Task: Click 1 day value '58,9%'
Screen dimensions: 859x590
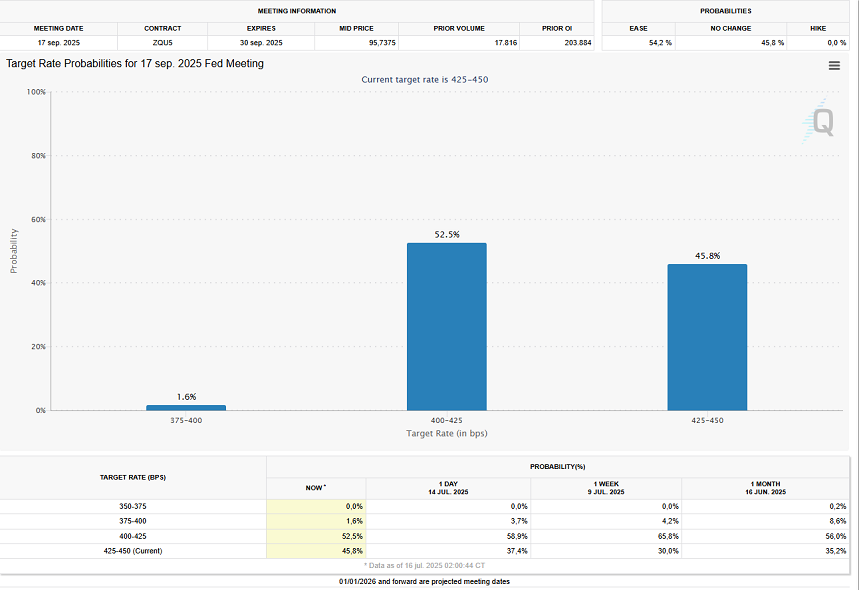Action: 517,536
